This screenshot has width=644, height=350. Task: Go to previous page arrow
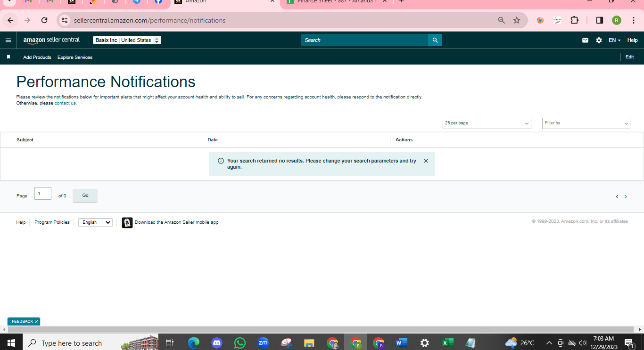click(x=617, y=196)
